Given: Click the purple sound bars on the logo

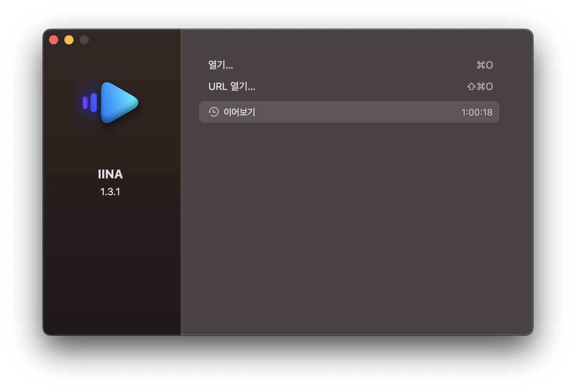Looking at the screenshot, I should pyautogui.click(x=90, y=103).
